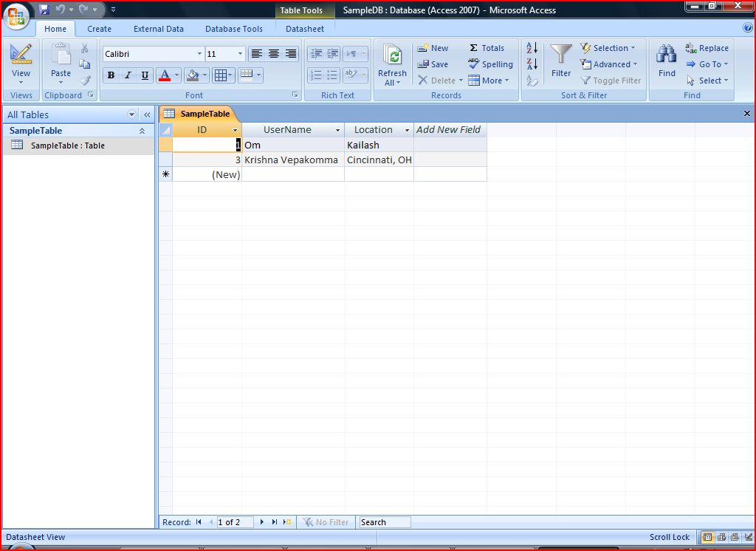Click the Bullets list icon
Screen dimensions: 756x551
click(333, 75)
